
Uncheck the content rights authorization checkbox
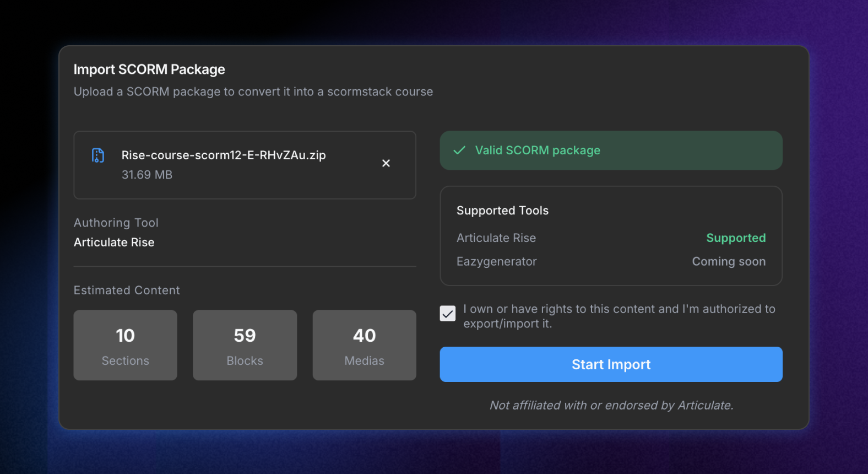[x=448, y=314]
